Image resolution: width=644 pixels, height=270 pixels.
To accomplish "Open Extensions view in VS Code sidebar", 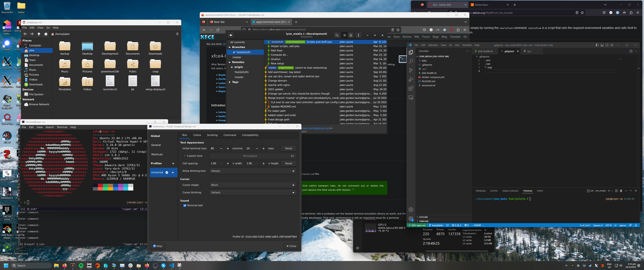I will coord(411,88).
